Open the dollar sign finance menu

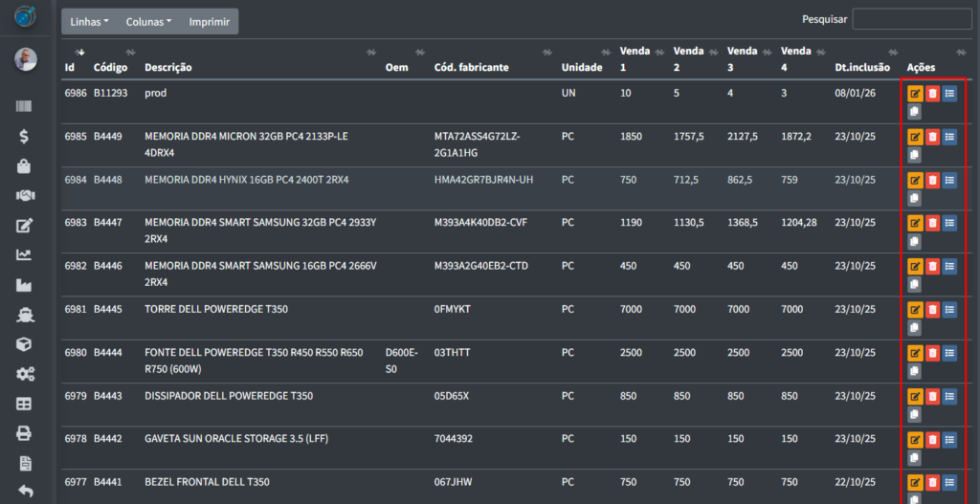25,137
